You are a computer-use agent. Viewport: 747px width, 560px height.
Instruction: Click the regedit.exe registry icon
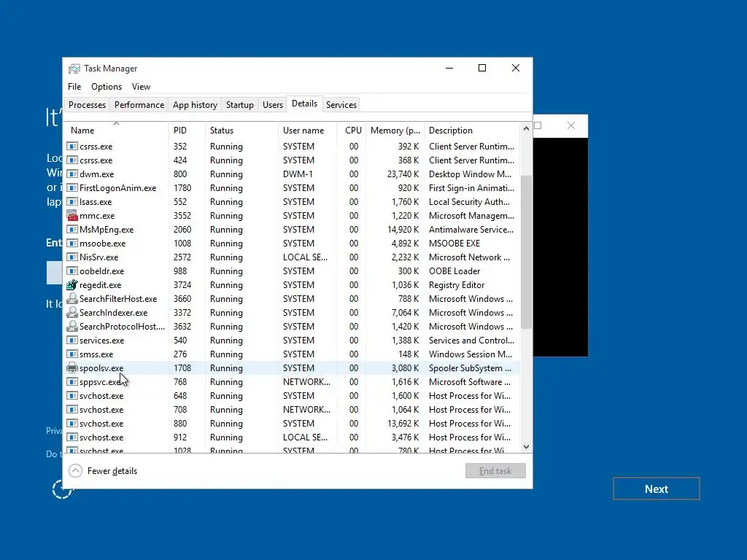tap(72, 285)
